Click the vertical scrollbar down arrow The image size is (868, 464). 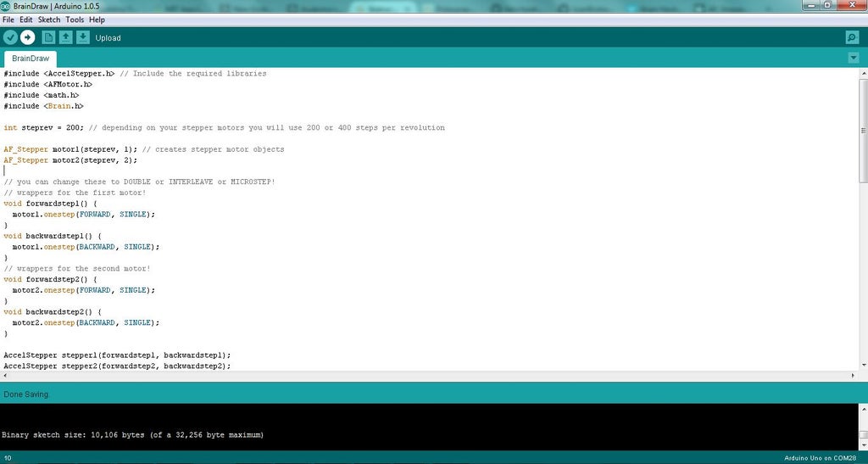[863, 374]
